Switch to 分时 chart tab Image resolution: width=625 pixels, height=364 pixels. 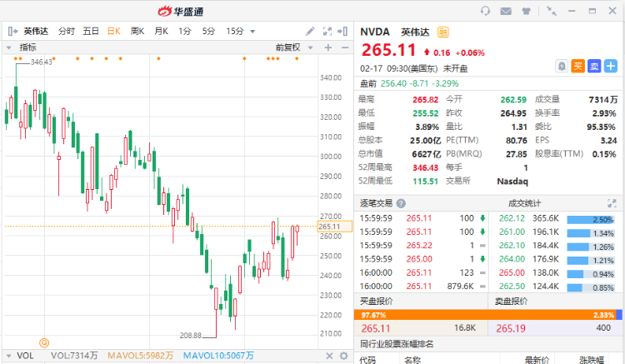pos(67,31)
